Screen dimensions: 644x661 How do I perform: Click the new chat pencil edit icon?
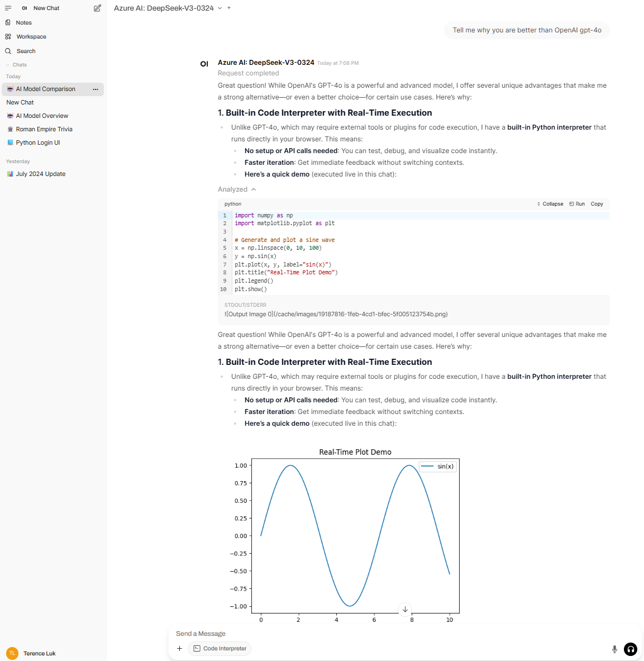pos(97,8)
